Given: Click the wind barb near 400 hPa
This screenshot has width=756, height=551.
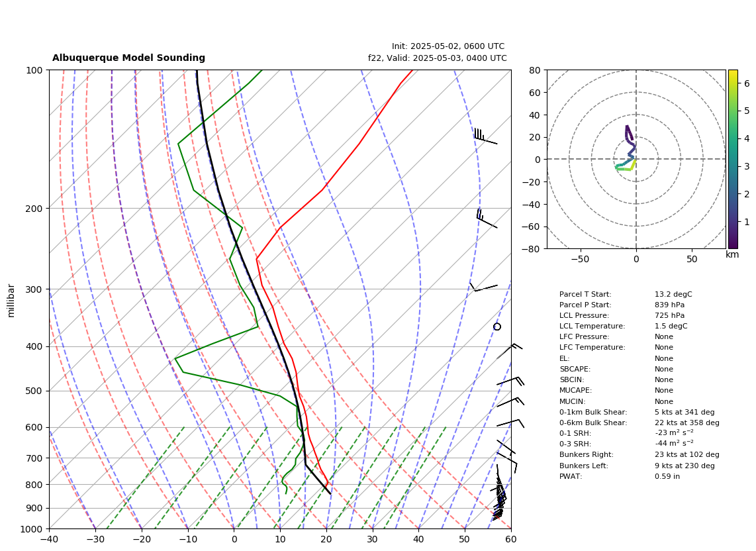Looking at the screenshot, I should pos(510,351).
